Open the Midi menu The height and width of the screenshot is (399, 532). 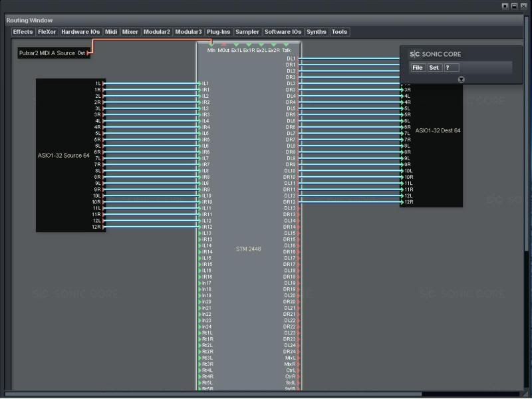[111, 32]
